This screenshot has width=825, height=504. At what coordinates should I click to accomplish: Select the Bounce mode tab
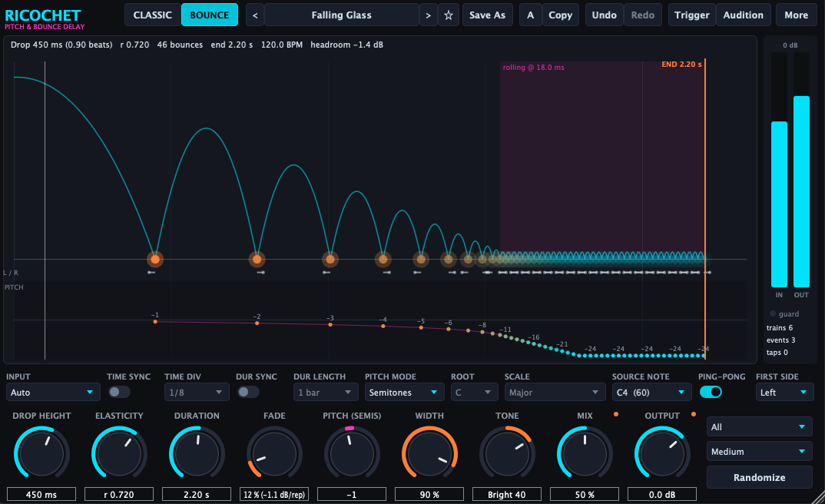(210, 15)
